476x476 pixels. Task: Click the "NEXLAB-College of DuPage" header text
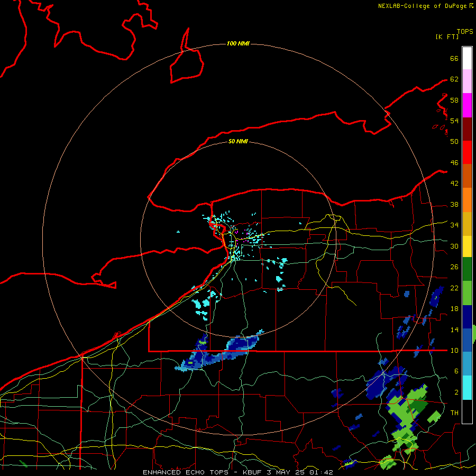pyautogui.click(x=422, y=6)
